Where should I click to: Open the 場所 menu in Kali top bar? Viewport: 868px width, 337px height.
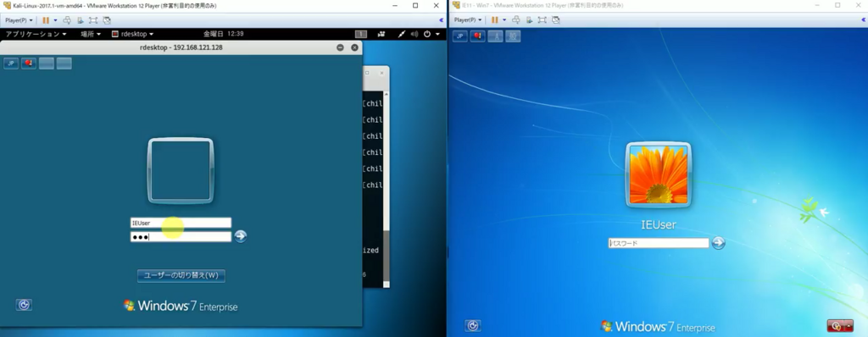pos(91,34)
